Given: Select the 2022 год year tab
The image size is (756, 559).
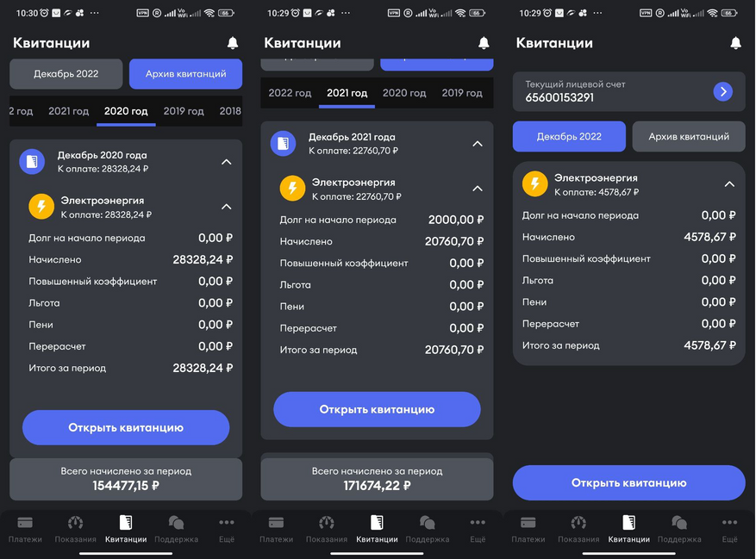Looking at the screenshot, I should coord(290,93).
